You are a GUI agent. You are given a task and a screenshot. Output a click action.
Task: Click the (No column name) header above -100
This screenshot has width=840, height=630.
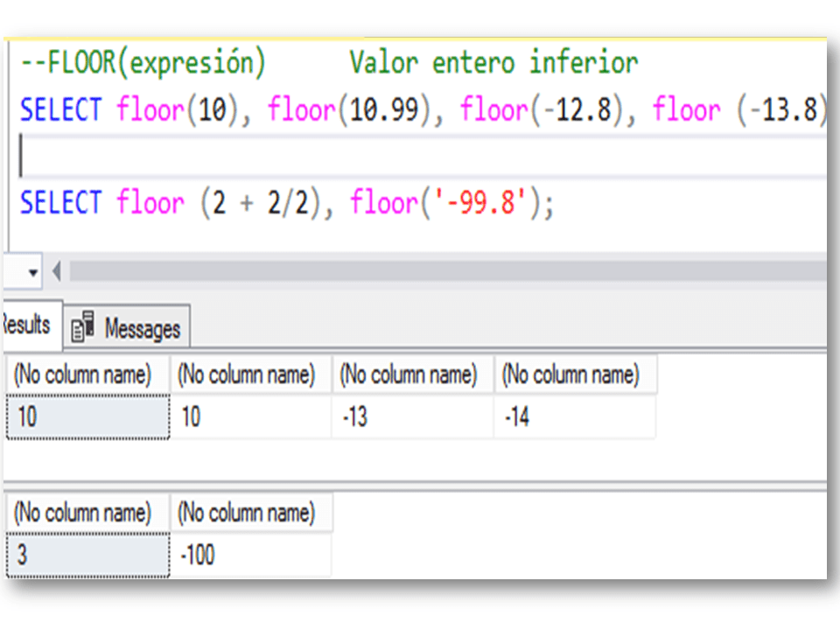[x=251, y=514]
